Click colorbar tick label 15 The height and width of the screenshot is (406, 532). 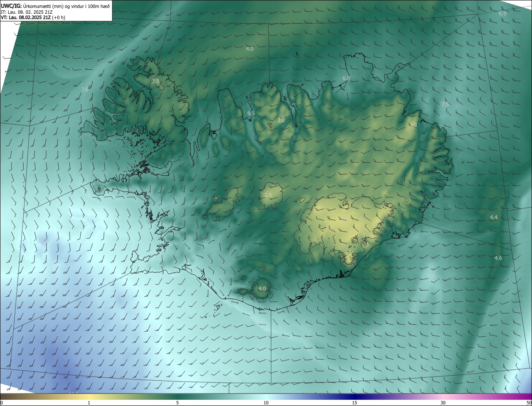click(355, 403)
